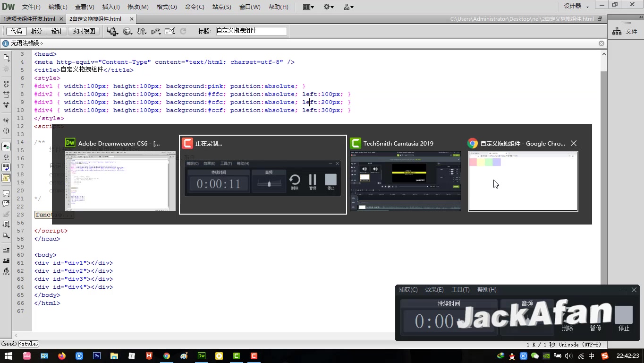Open Chrome from the taskbar
The width and height of the screenshot is (644, 363).
click(167, 356)
